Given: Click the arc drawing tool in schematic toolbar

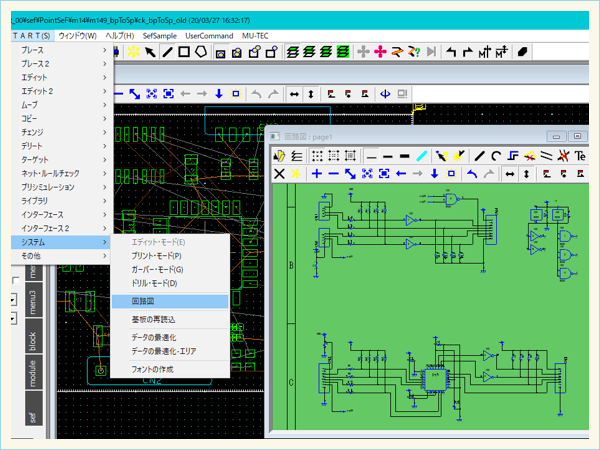Looking at the screenshot, I should 496,156.
